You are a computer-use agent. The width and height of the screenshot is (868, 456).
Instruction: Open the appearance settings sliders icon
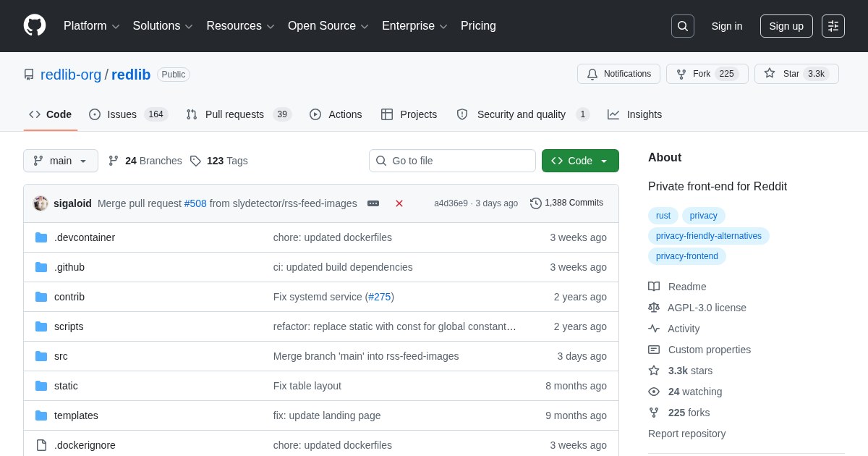click(x=833, y=26)
